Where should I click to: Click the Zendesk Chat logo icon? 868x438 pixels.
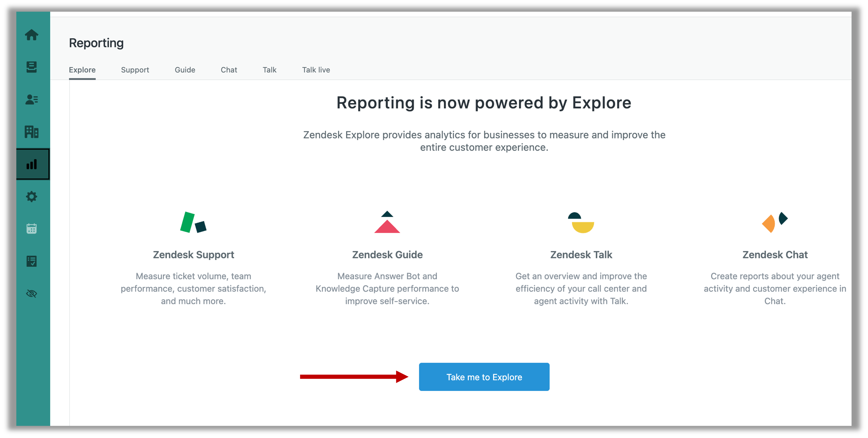[x=775, y=222]
